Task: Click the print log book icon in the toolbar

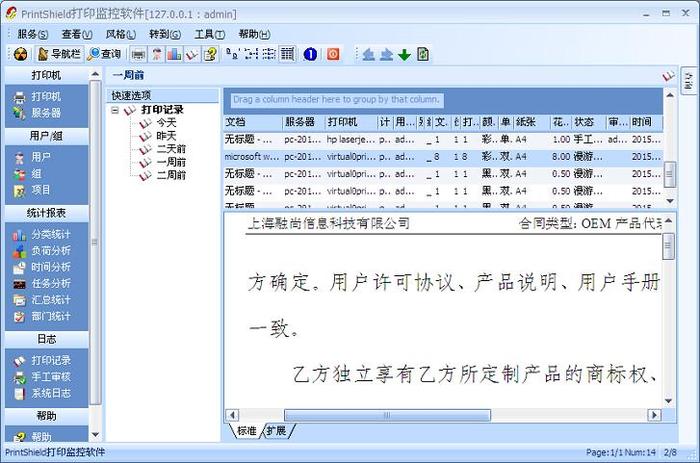Action: coord(192,54)
